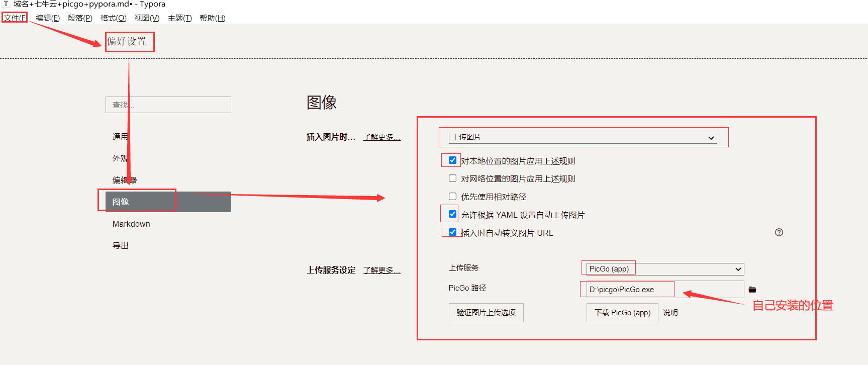Screen dimensions: 868x365
Task: Click the Typora app icon in title bar
Action: pyautogui.click(x=6, y=4)
